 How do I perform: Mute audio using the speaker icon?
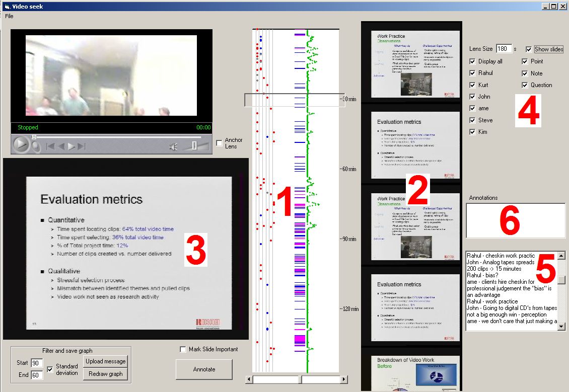[x=173, y=146]
